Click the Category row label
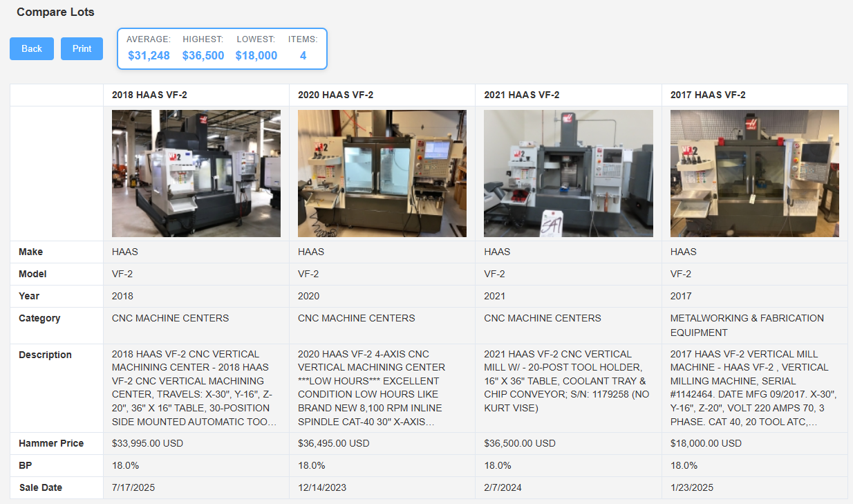 point(39,318)
